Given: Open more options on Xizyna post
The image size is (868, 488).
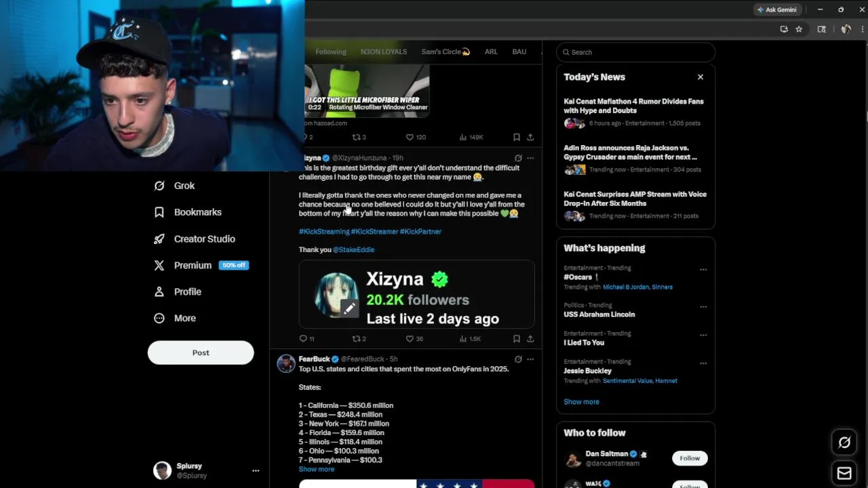Looking at the screenshot, I should [530, 158].
